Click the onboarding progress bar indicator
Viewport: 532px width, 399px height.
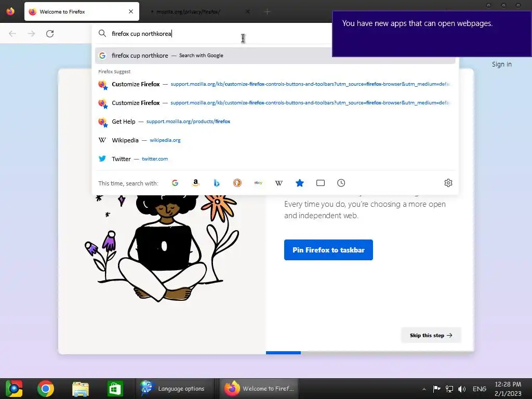283,353
